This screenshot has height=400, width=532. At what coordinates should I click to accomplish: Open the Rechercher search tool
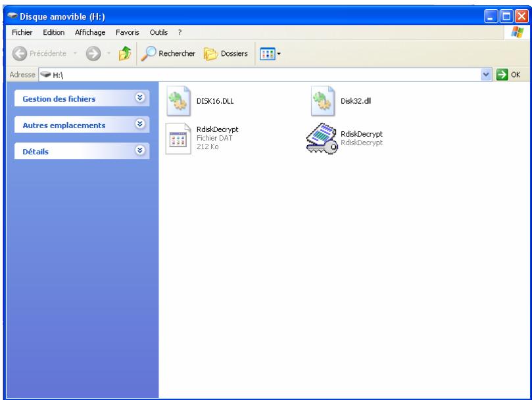[x=168, y=53]
